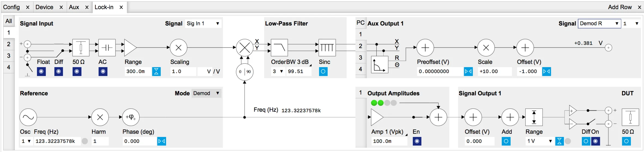Click the Harm value field
Screen dimensions: 644x152
[x=100, y=141]
